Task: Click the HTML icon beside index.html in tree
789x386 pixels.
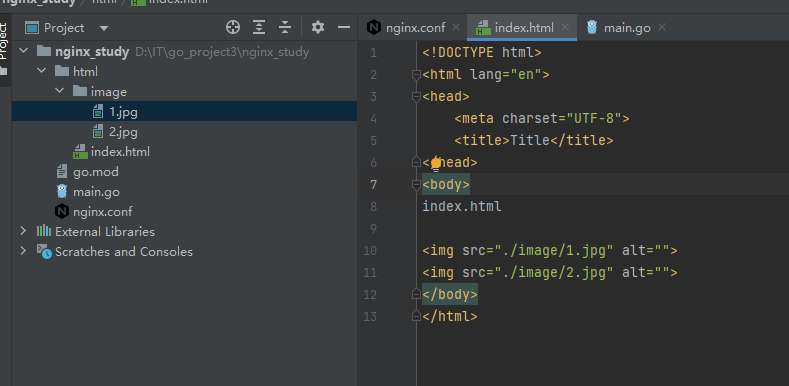Action: 81,151
